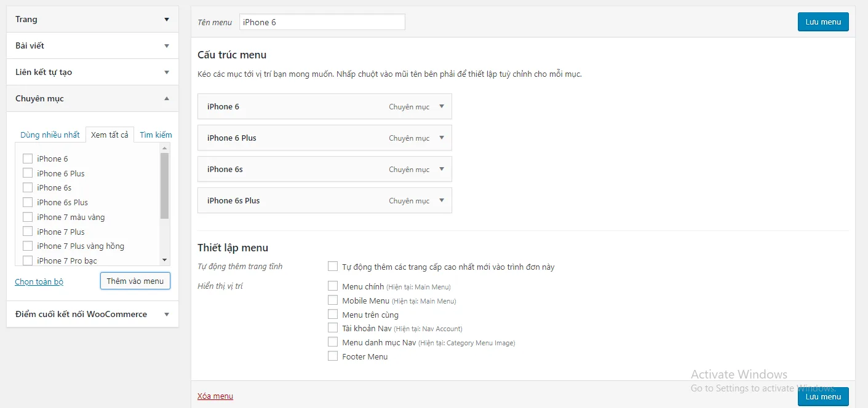Check the iPhone 6 Plus category checkbox
This screenshot has width=868, height=408.
pyautogui.click(x=27, y=173)
